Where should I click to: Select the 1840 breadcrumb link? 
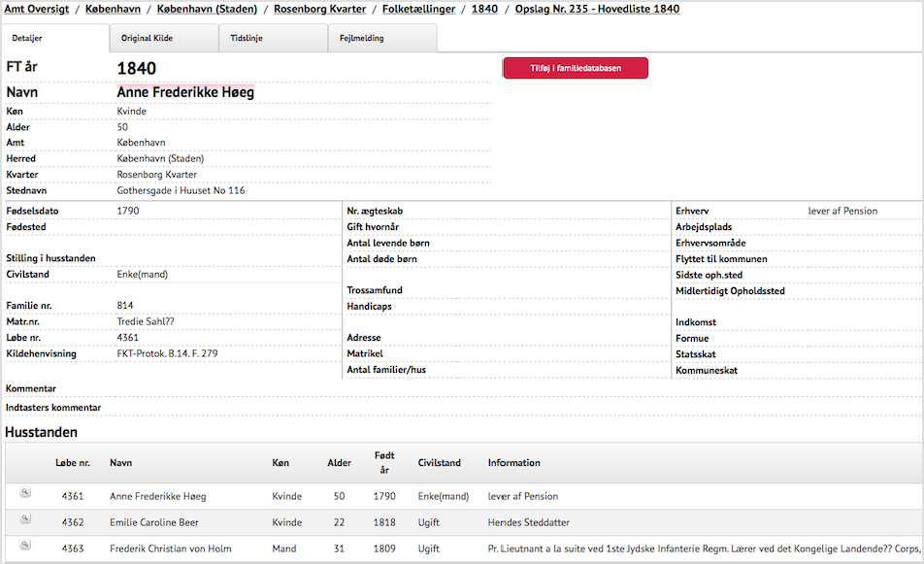(x=484, y=9)
